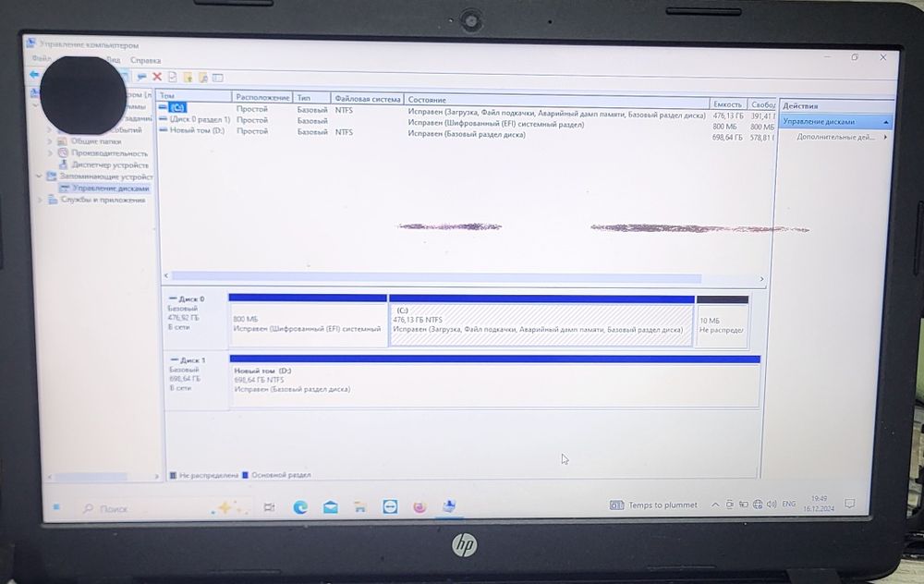
Task: Click Управление дисками in the Actions pane
Action: click(x=835, y=121)
